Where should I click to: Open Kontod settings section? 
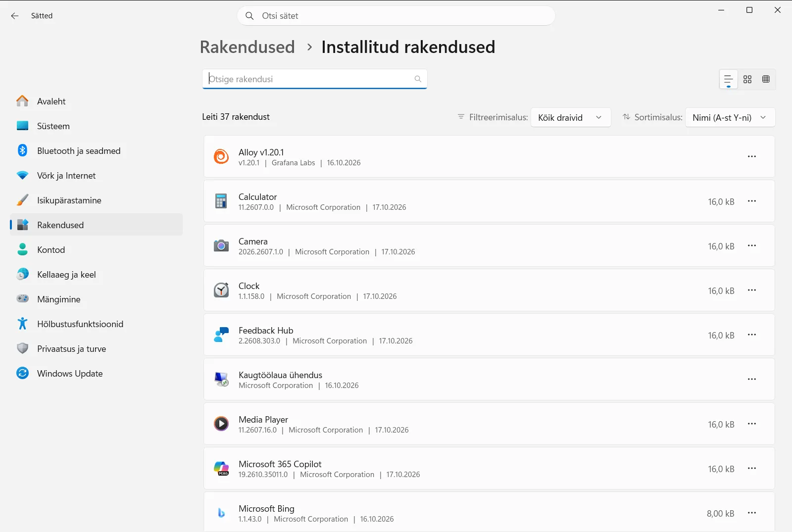(97, 249)
